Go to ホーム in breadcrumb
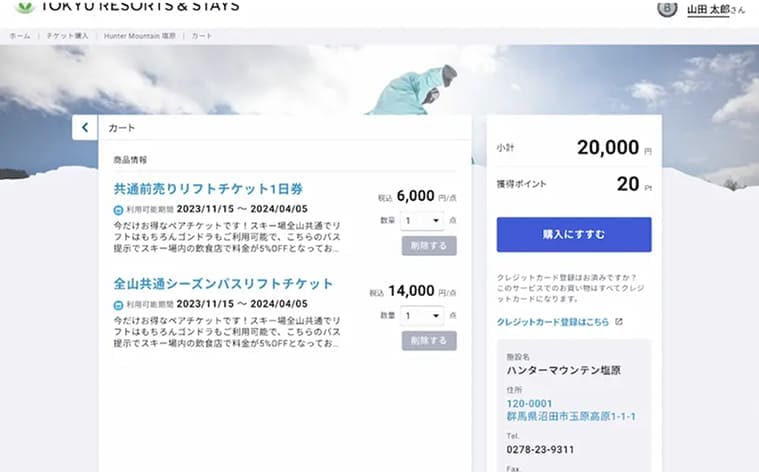This screenshot has height=472, width=759. pyautogui.click(x=20, y=36)
